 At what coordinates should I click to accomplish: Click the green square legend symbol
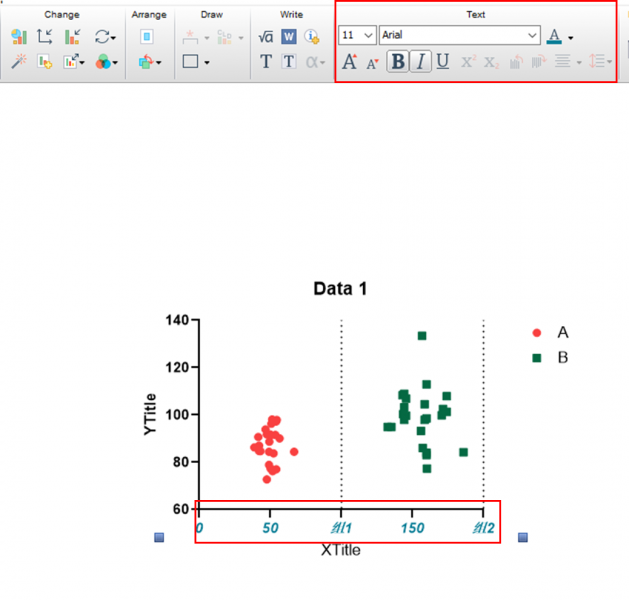pos(537,358)
